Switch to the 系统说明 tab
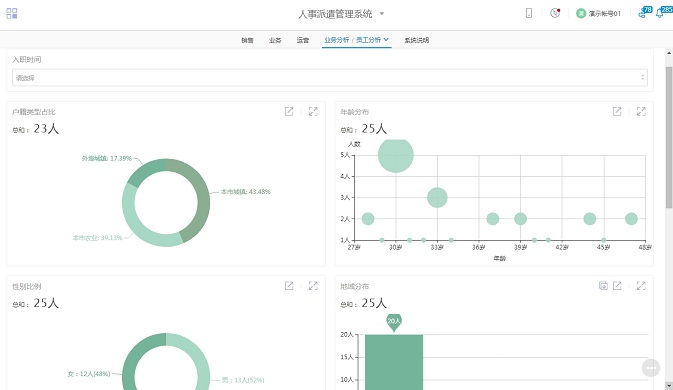This screenshot has width=673, height=390. 417,40
